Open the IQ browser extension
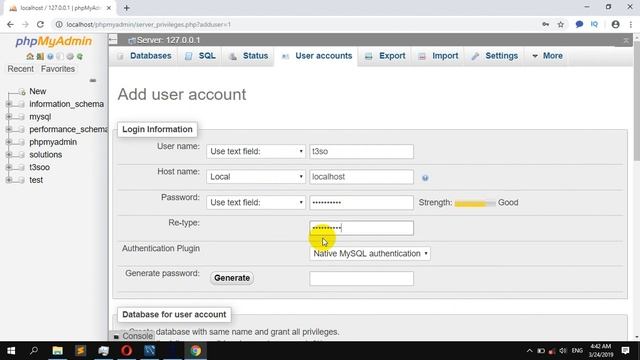The image size is (640, 360). [x=594, y=24]
